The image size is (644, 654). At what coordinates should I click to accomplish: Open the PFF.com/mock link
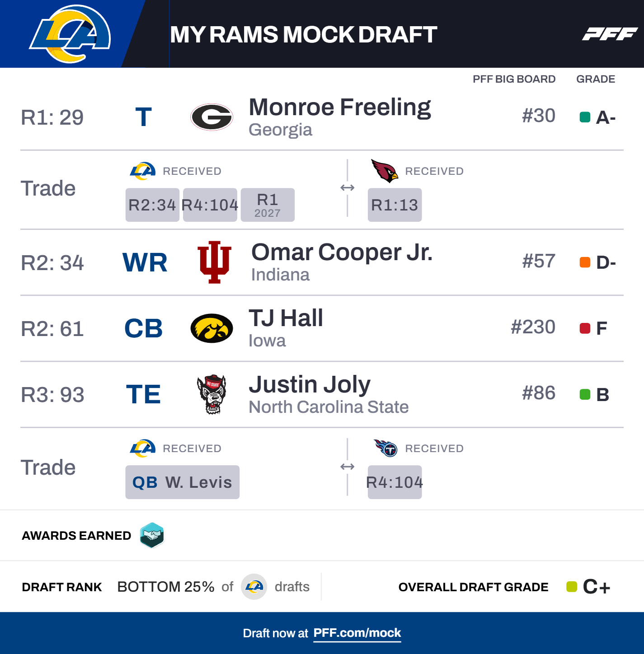coord(357,633)
